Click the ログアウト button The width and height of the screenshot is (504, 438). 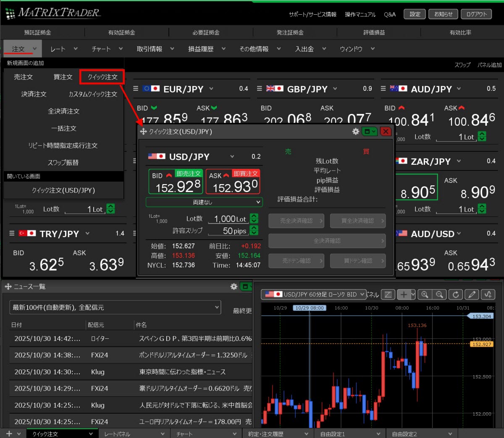pos(476,14)
